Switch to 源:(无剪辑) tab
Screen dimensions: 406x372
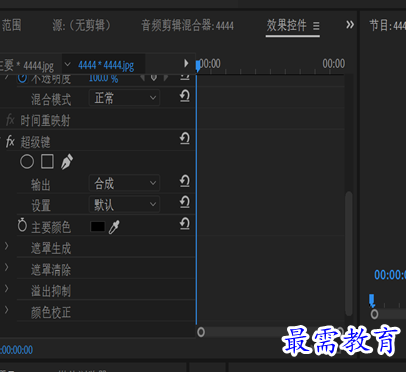tap(82, 25)
